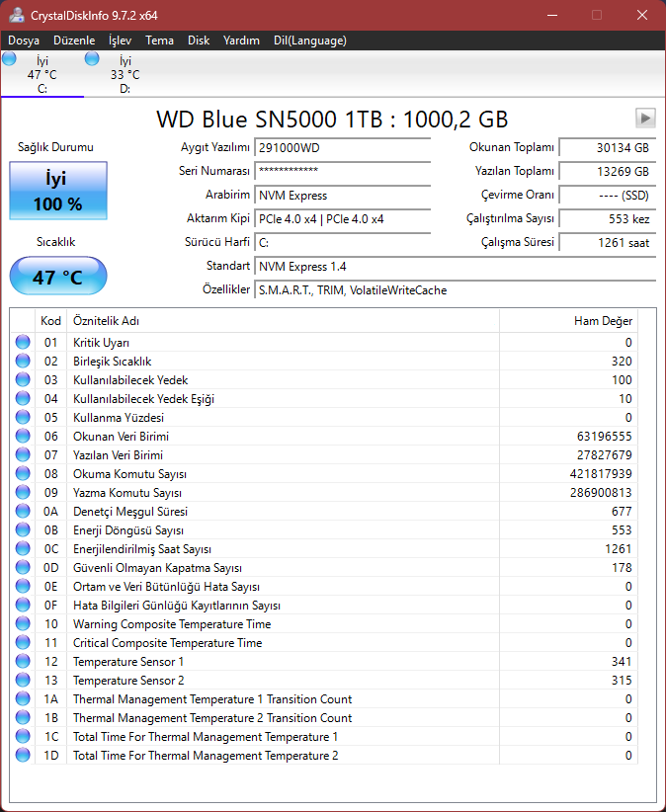Click status orb for Ortam ve Veri Bütünlüğü row
Screen dimensions: 666x812
(x=23, y=586)
